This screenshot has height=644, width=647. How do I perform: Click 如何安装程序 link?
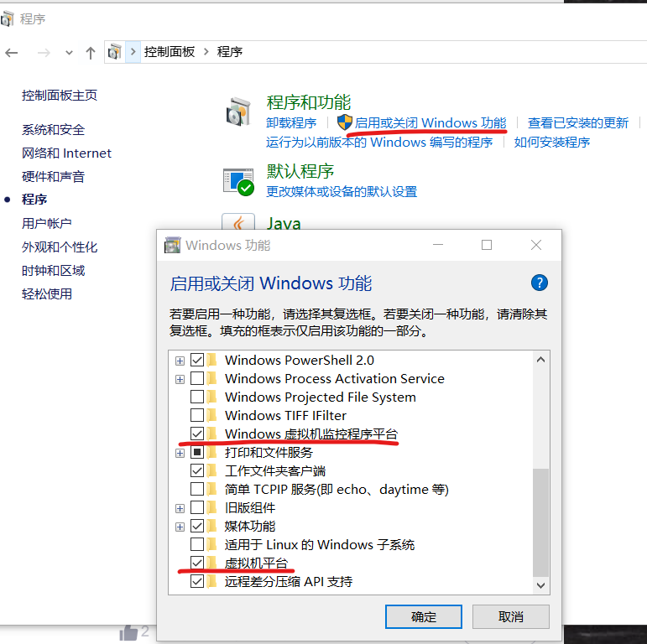point(551,142)
